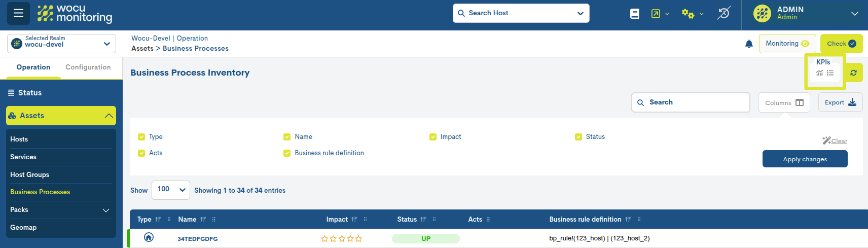The width and height of the screenshot is (868, 248).
Task: Click the notifications bell icon
Action: click(x=749, y=44)
